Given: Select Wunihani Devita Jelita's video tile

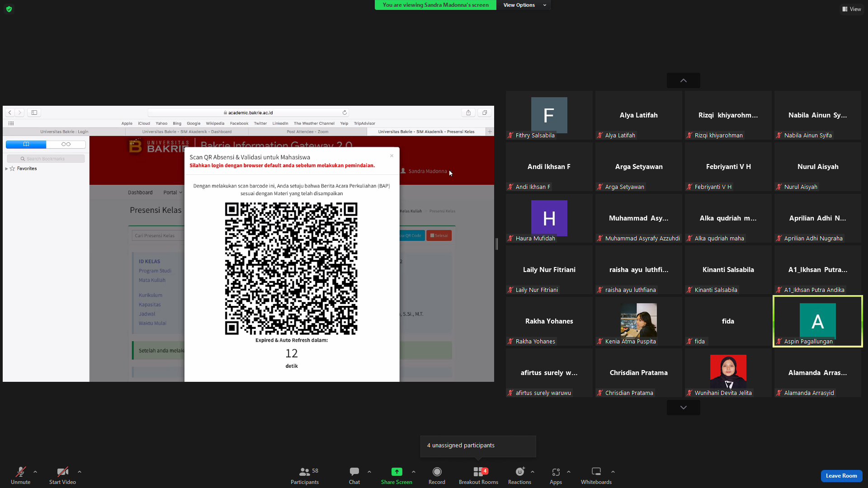Looking at the screenshot, I should [728, 373].
